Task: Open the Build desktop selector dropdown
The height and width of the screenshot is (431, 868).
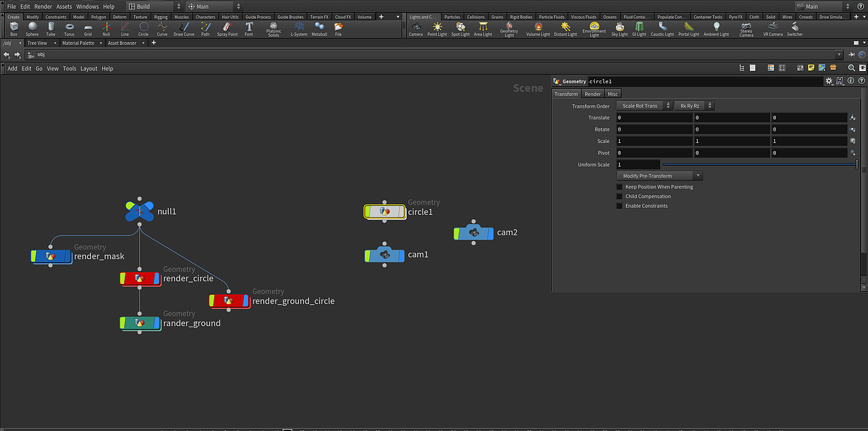Action: point(154,6)
